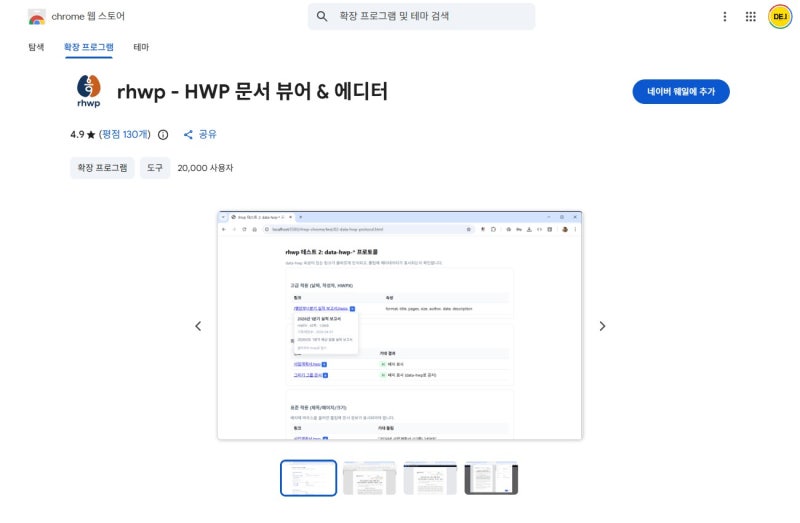Click the large preview screenshot
Screen dimensions: 800x523
399,325
